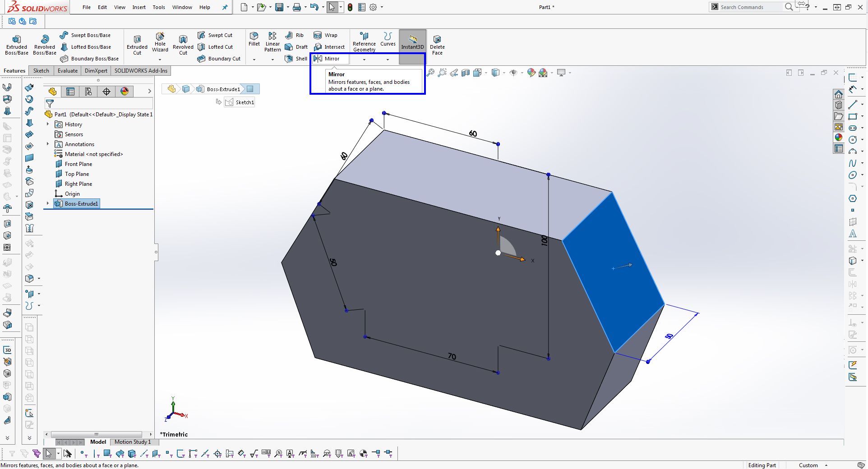Choose Boundary Boss/Base feature
Screen dimensions: 868x469
tap(89, 59)
